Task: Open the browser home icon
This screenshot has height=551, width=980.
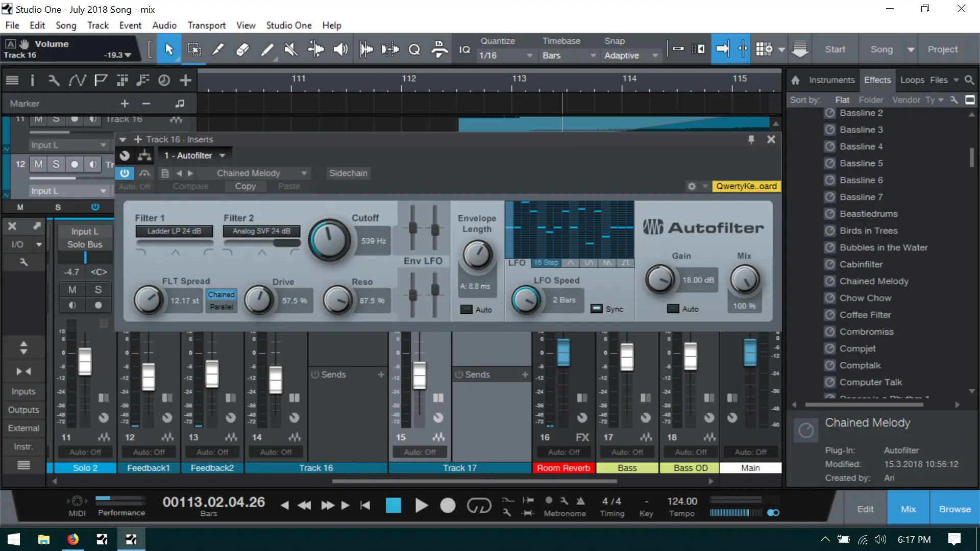Action: 795,80
